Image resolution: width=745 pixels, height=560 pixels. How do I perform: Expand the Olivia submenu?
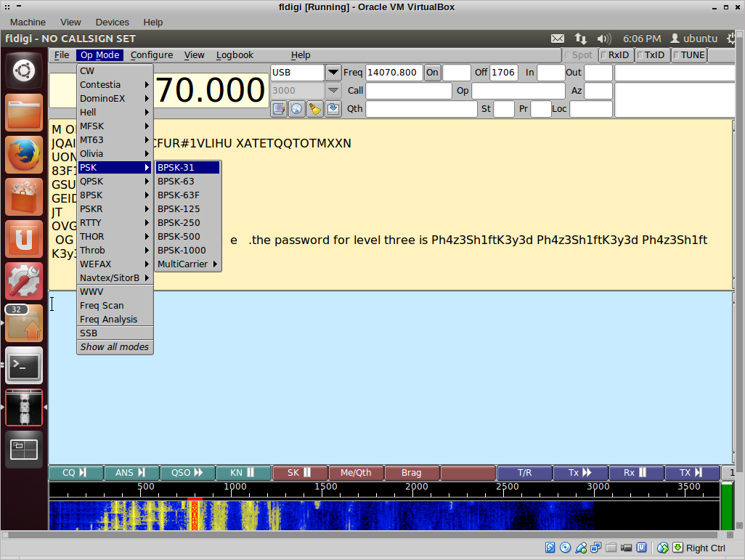pos(115,153)
